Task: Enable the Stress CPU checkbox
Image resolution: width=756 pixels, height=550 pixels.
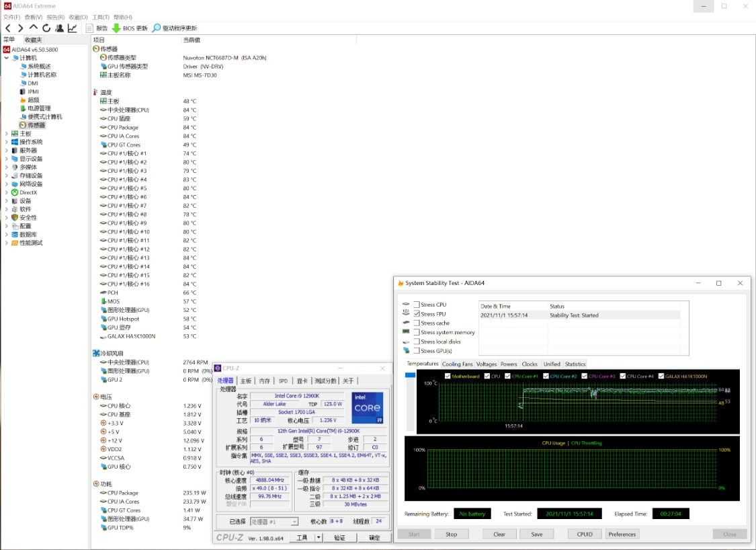Action: tap(417, 305)
